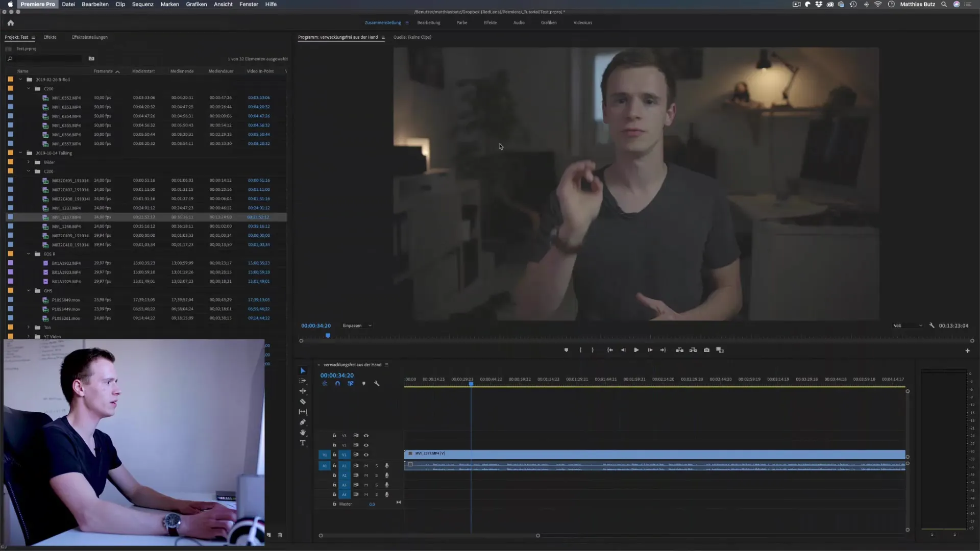The height and width of the screenshot is (551, 980).
Task: Toggle lock on track V3
Action: coord(334,436)
